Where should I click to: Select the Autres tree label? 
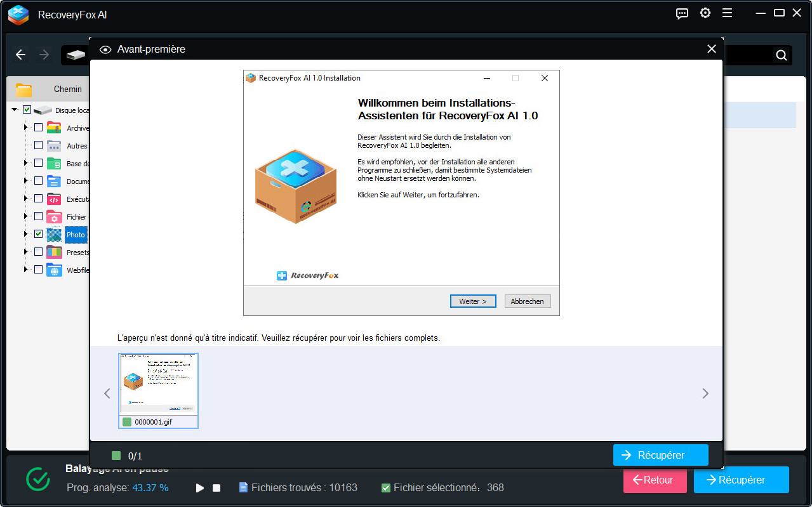coord(77,146)
